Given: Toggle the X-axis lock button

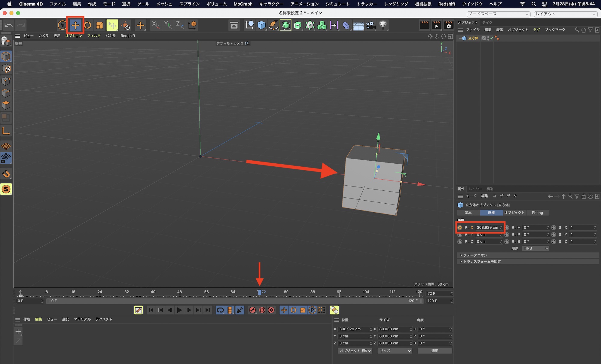Looking at the screenshot, I should click(x=155, y=25).
